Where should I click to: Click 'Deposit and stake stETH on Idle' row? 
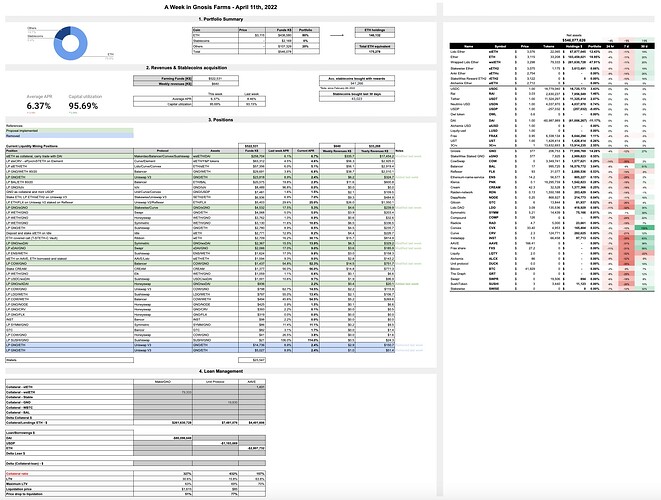click(200, 233)
